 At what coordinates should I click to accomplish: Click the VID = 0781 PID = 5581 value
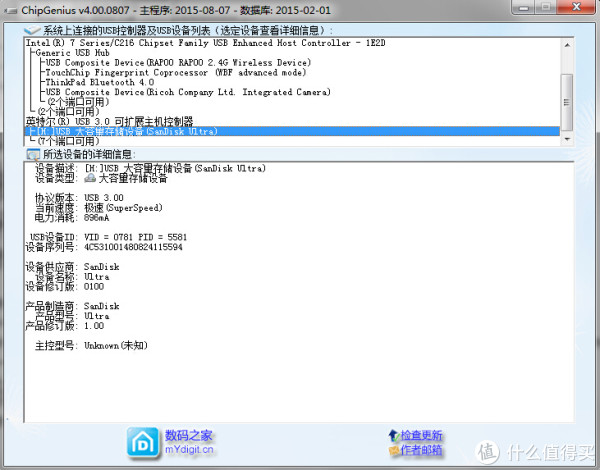tap(135, 237)
